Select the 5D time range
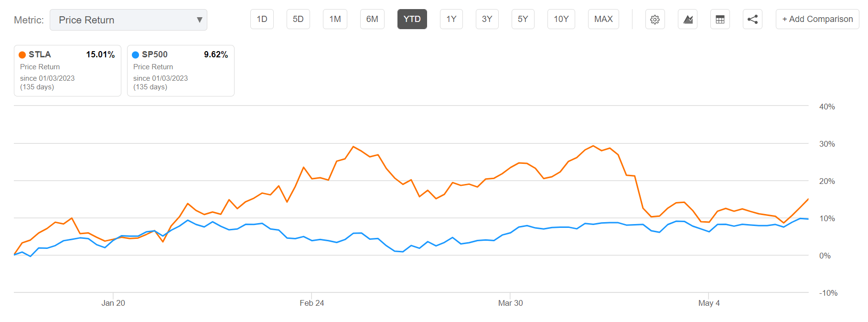This screenshot has height=322, width=868. coord(298,20)
